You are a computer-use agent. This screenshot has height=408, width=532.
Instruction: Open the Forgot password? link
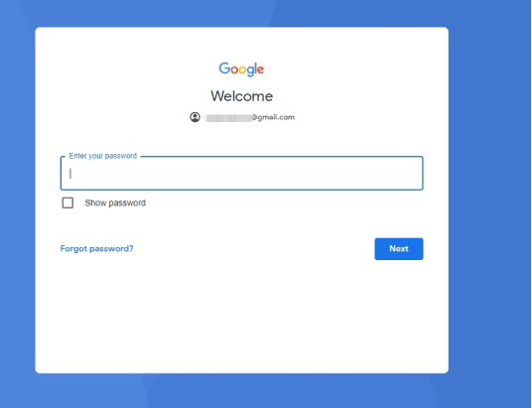click(x=96, y=249)
